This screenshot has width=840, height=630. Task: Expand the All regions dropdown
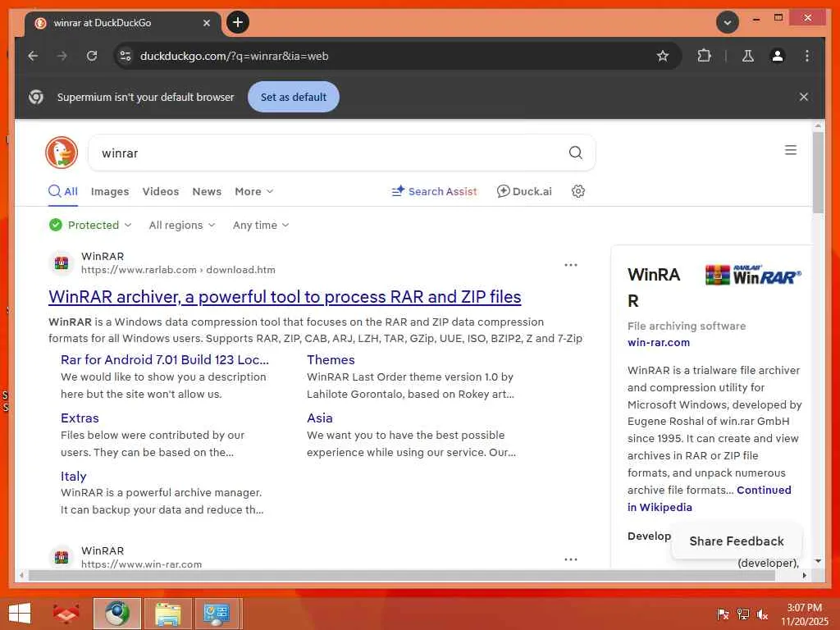(x=182, y=225)
